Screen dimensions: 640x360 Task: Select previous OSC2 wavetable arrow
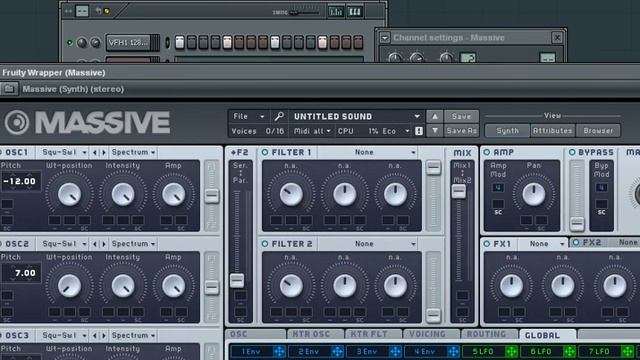click(95, 244)
